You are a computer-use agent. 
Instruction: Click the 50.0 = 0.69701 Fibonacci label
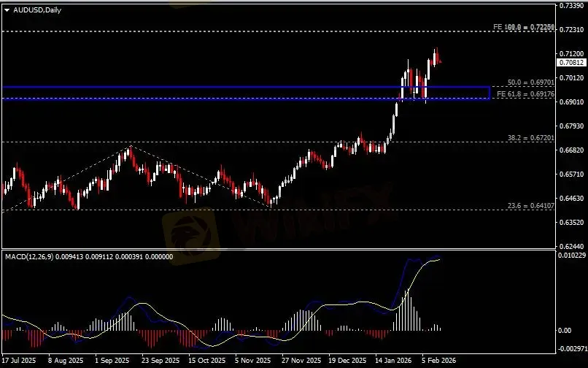tap(530, 83)
